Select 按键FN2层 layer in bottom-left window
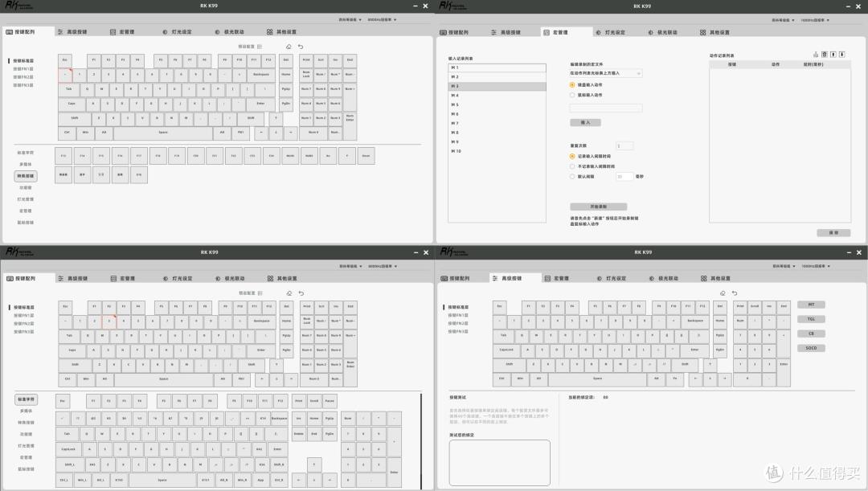The image size is (868, 491). point(24,323)
